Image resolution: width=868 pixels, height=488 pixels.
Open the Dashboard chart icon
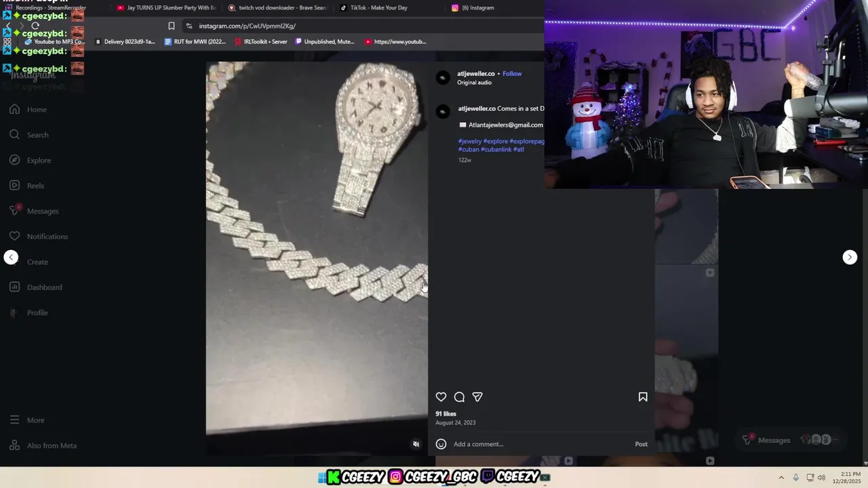14,287
